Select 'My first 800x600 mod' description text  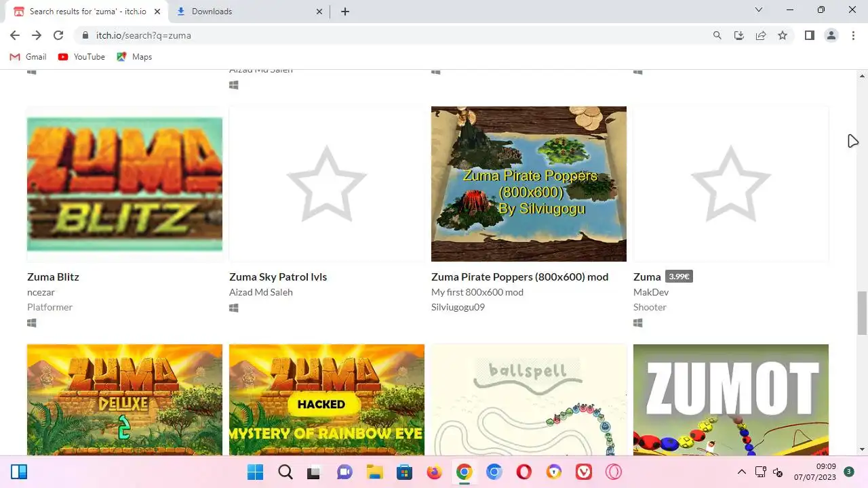477,292
